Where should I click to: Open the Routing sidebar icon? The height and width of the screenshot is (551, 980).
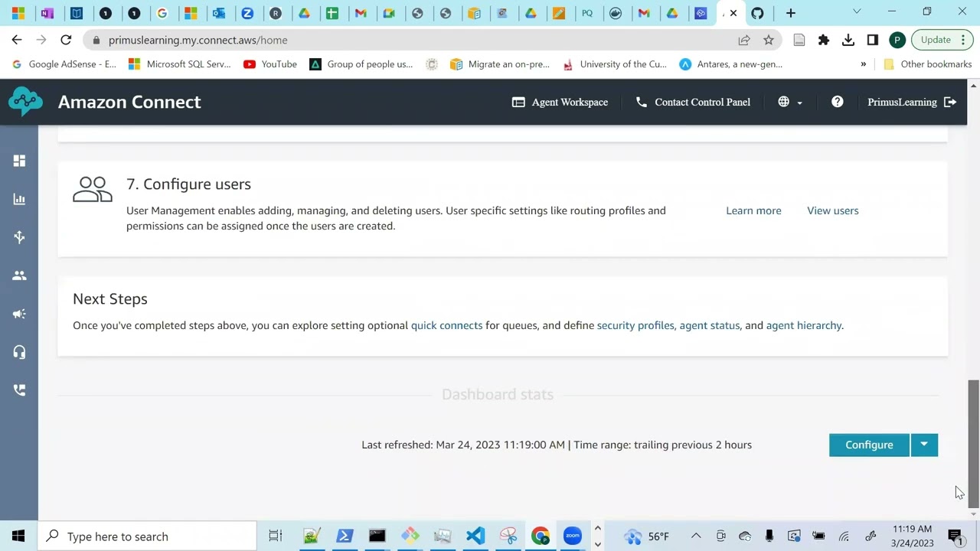pyautogui.click(x=19, y=237)
